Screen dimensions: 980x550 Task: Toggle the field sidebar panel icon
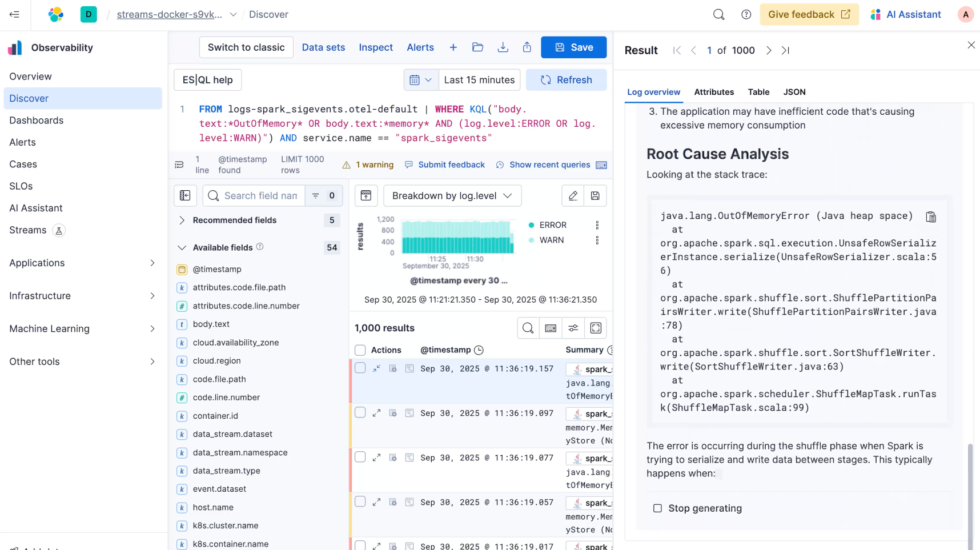[x=185, y=196]
